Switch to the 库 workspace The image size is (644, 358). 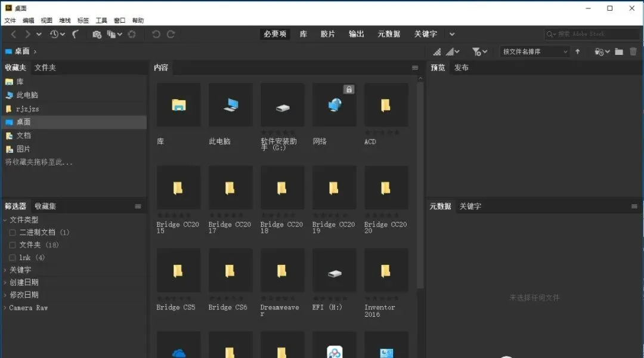tap(304, 34)
